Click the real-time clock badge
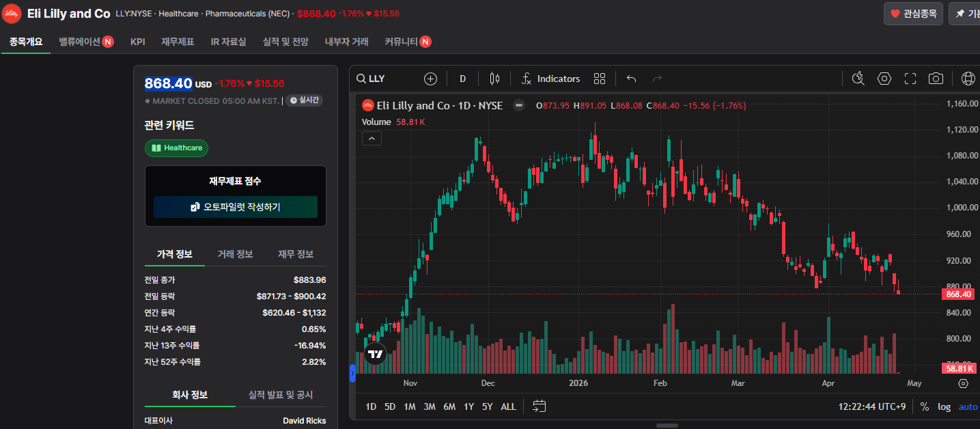This screenshot has height=429, width=980. (304, 100)
